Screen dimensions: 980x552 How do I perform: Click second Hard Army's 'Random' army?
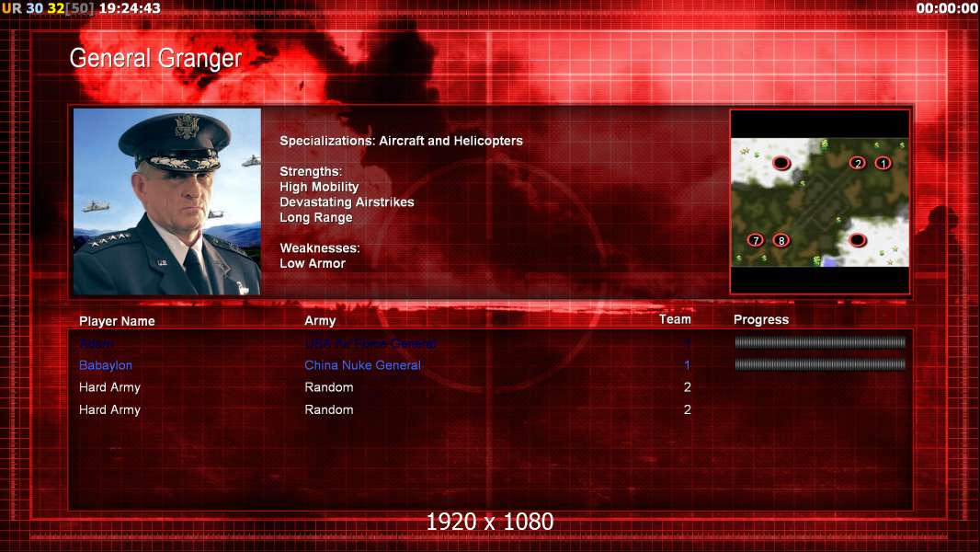tap(329, 410)
